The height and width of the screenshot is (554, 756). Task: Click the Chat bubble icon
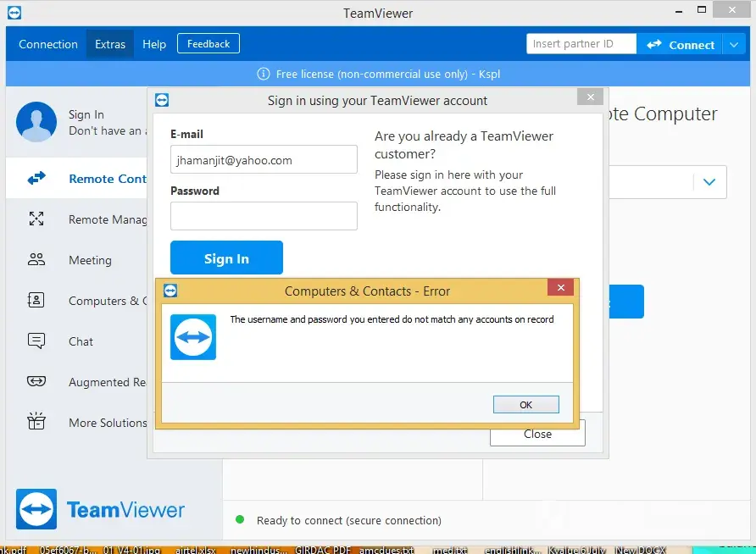point(36,341)
